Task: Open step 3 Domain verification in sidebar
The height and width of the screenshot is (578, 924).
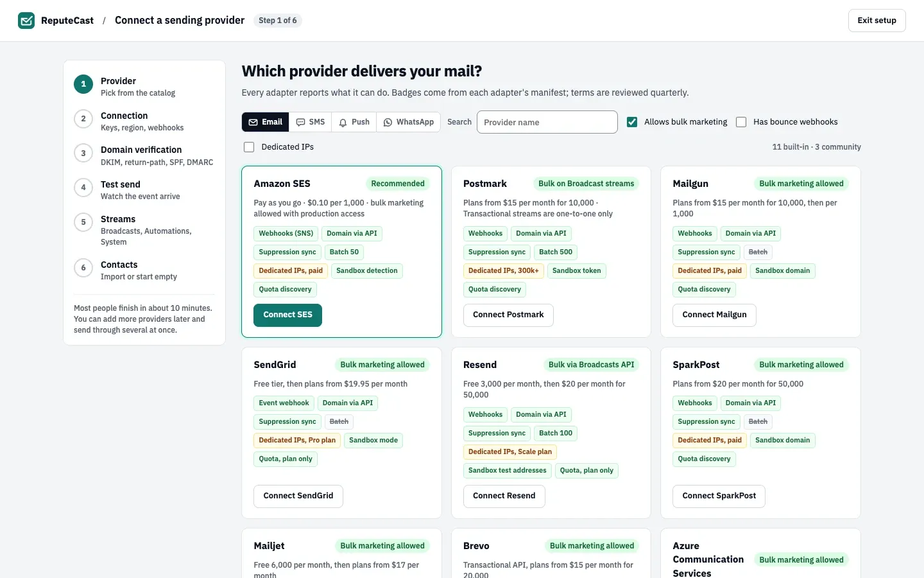Action: click(144, 155)
